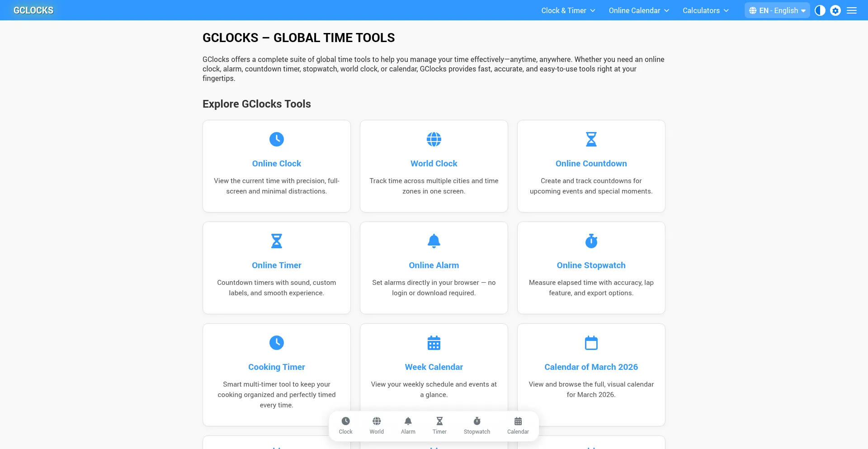Click the Online Clock card icon
Viewport: 868px width, 449px height.
coord(277,139)
